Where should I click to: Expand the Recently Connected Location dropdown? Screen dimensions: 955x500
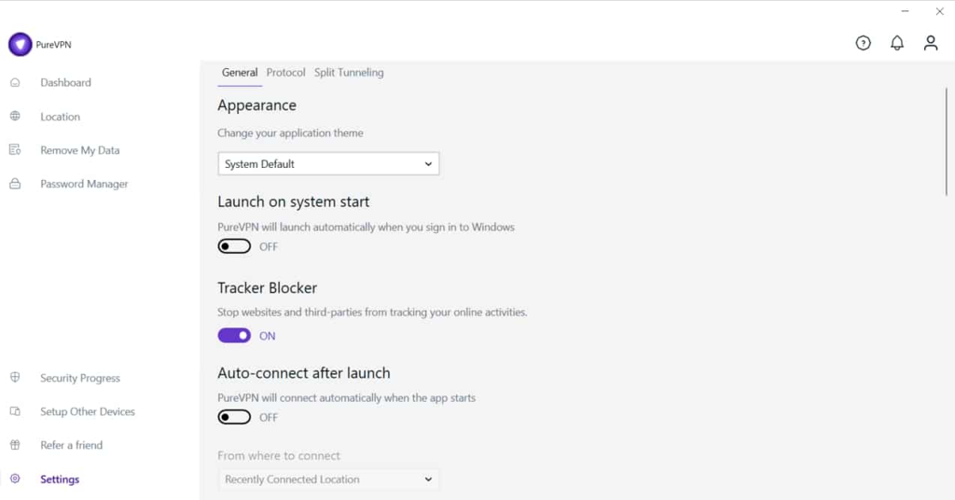click(328, 479)
